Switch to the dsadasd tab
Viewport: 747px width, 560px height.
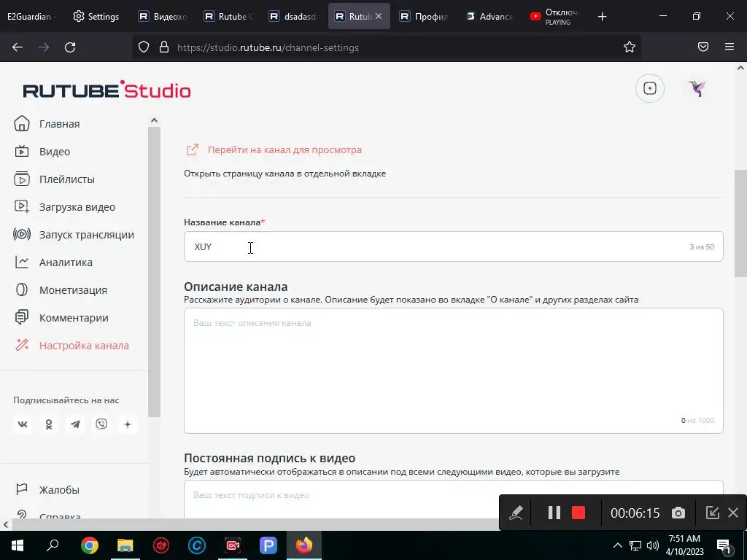[x=294, y=16]
